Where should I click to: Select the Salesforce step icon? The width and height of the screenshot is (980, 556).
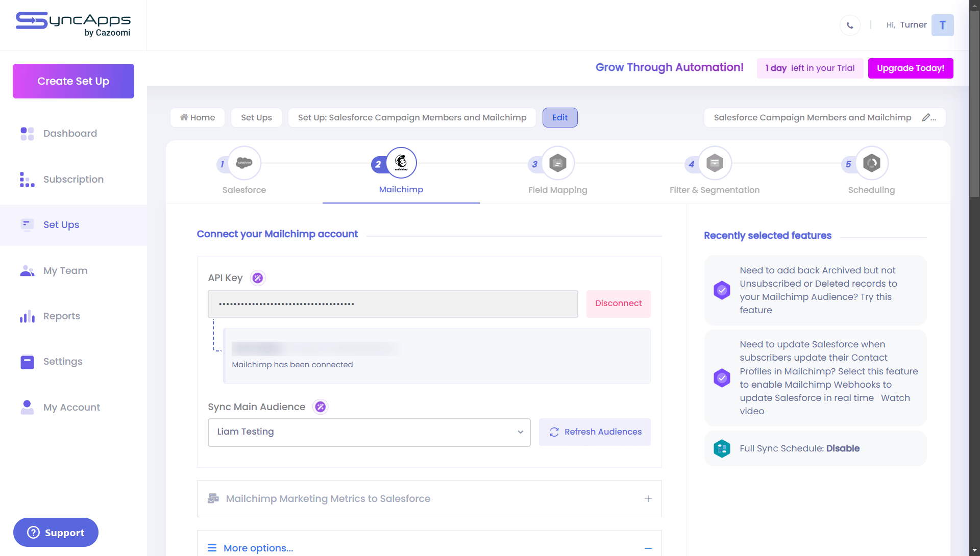pos(244,163)
